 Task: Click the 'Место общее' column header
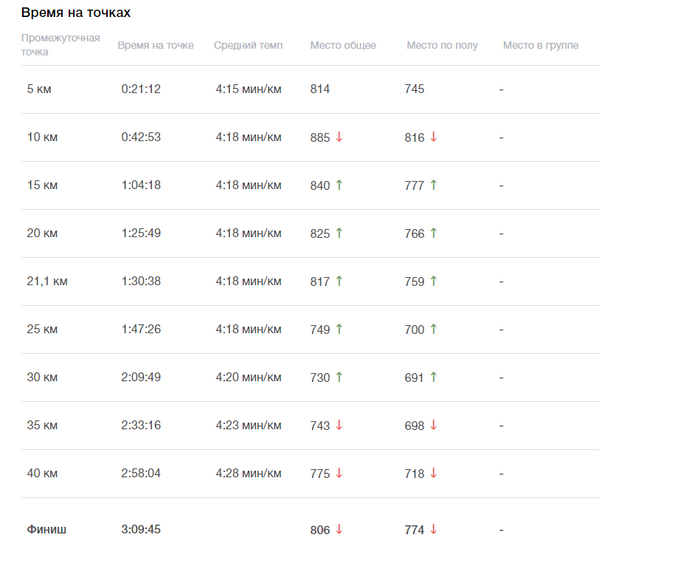[343, 45]
